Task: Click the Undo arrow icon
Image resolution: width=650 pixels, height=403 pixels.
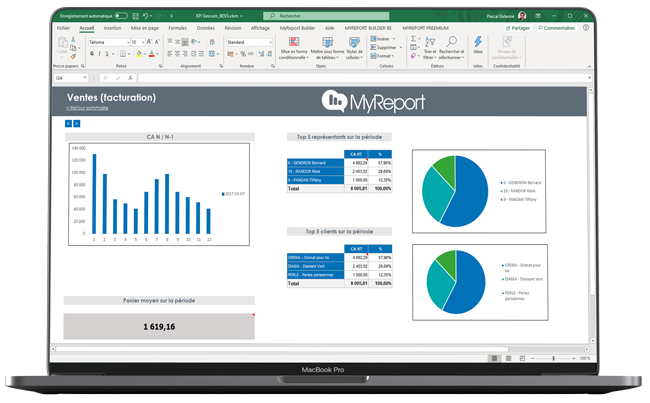Action: pos(146,16)
